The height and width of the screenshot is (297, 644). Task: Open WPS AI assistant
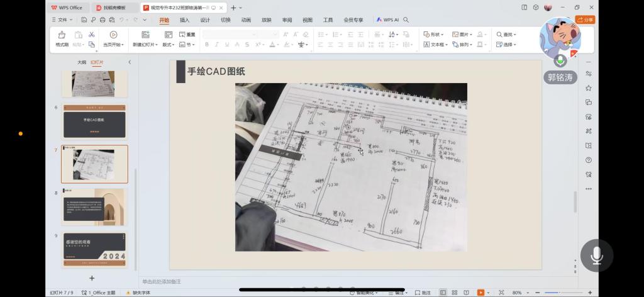point(387,20)
